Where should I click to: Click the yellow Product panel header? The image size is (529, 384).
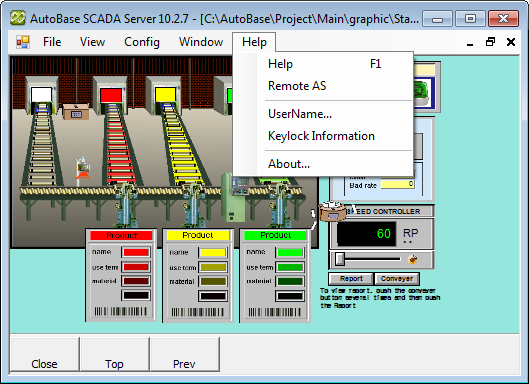[198, 235]
